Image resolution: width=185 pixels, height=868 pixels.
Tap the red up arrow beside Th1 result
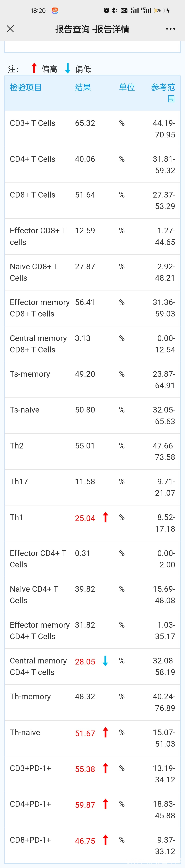[x=106, y=517]
